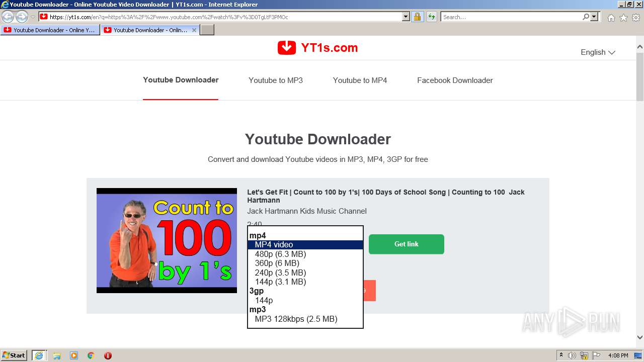Image resolution: width=644 pixels, height=362 pixels.
Task: Click the security lock icon in address bar
Action: 417,17
